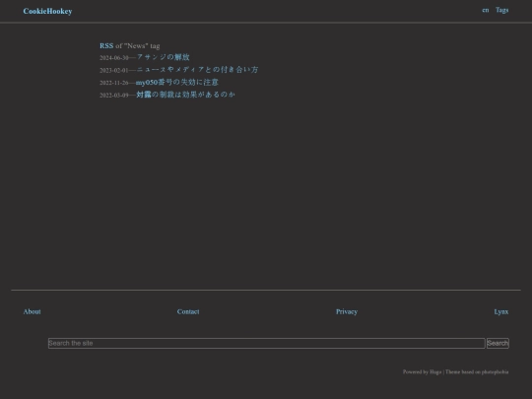The width and height of the screenshot is (532, 399).
Task: View the Privacy page
Action: 347,311
